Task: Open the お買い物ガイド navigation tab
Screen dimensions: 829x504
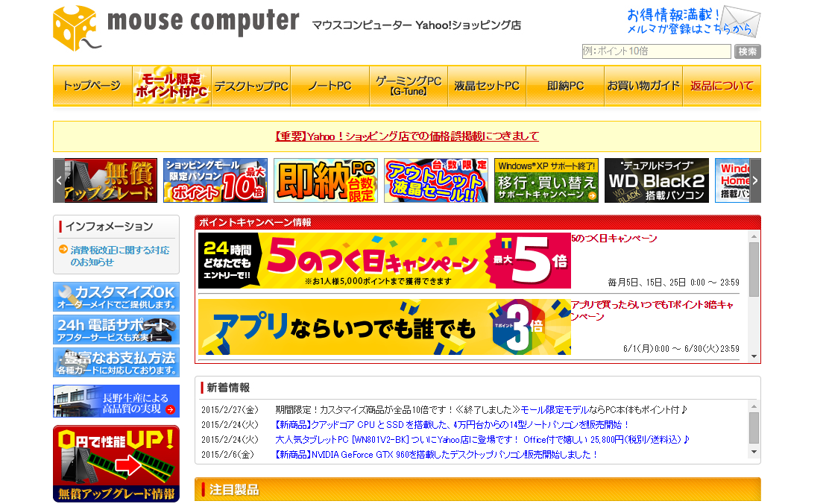Action: point(643,86)
